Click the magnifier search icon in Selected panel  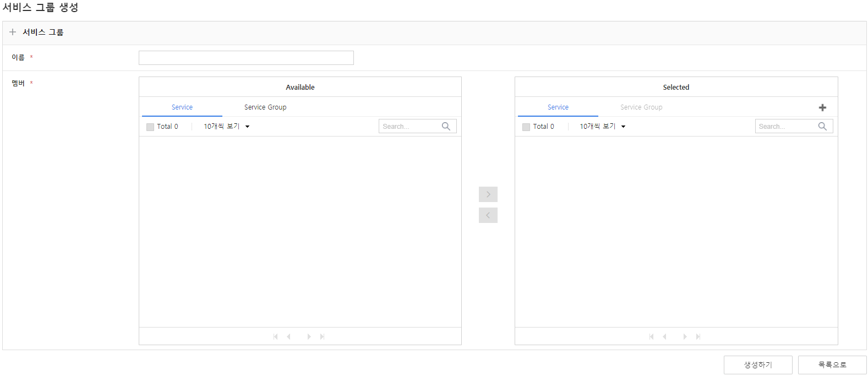click(822, 127)
